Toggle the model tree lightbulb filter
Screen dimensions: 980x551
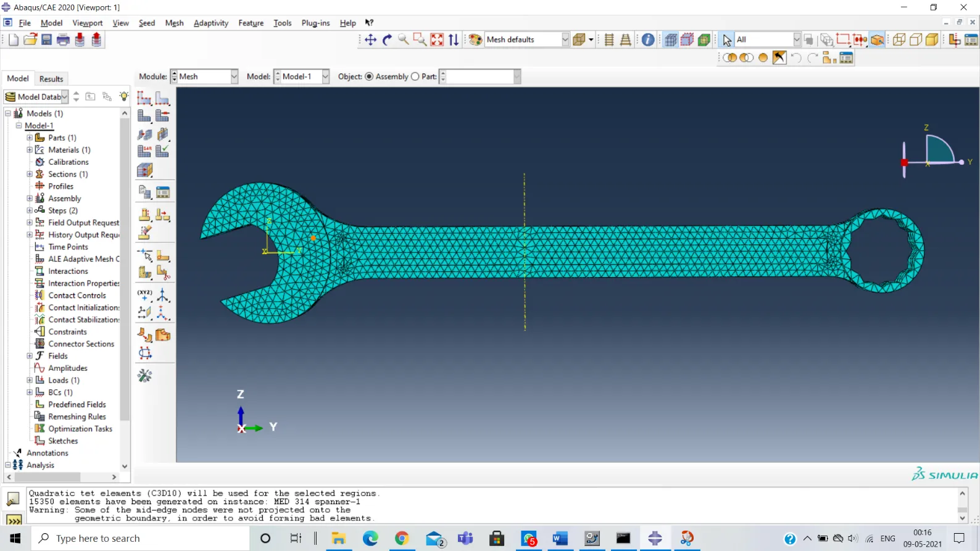point(124,97)
